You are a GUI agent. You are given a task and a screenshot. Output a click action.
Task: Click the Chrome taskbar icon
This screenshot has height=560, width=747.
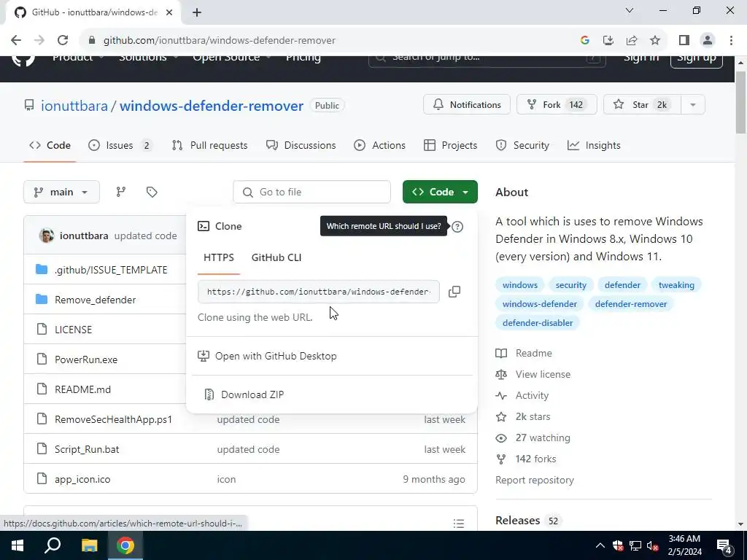[125, 545]
